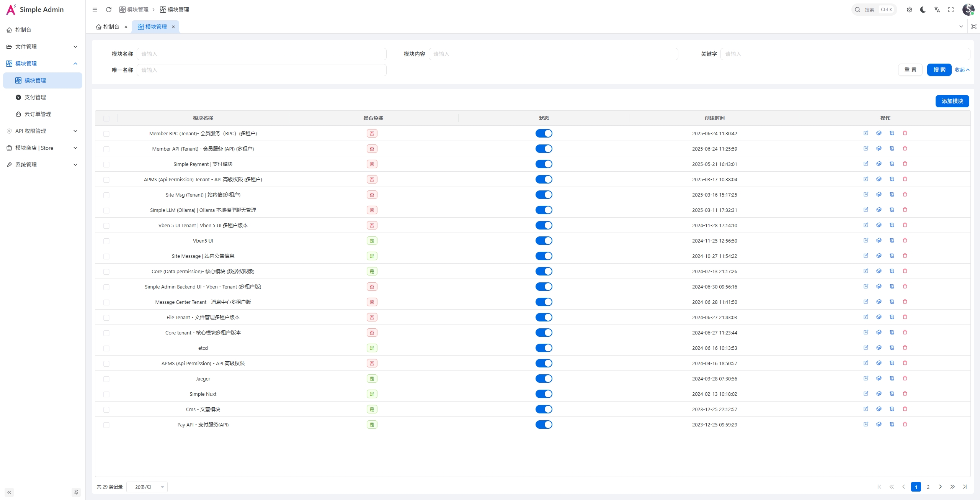
Task: Delete the APMS (Api Permission) Tenant module
Action: point(905,179)
